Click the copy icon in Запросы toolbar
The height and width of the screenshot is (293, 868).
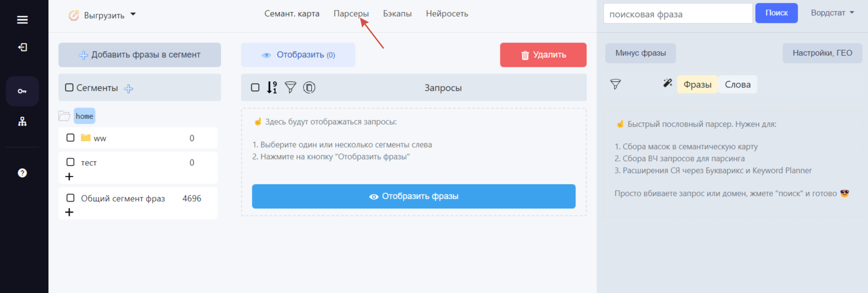pos(309,87)
